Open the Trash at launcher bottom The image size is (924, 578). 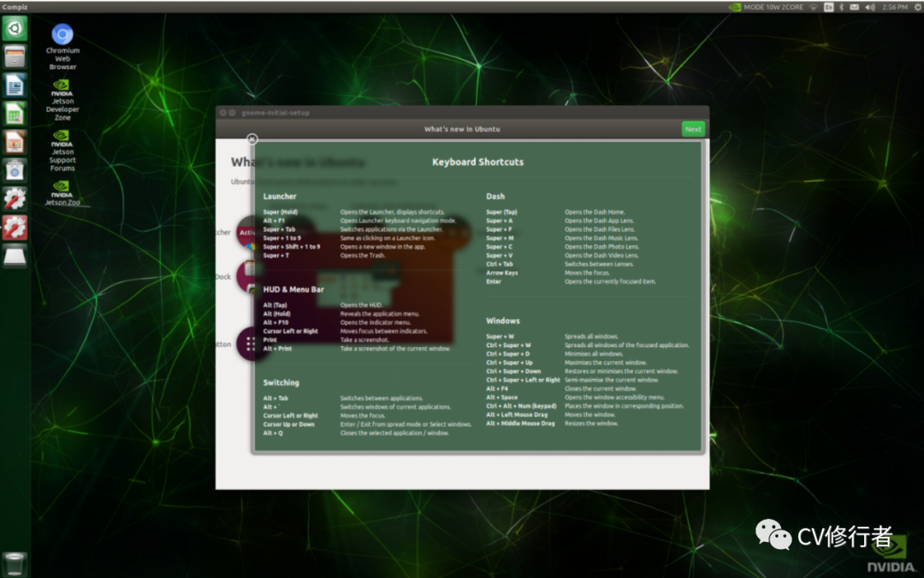(15, 563)
